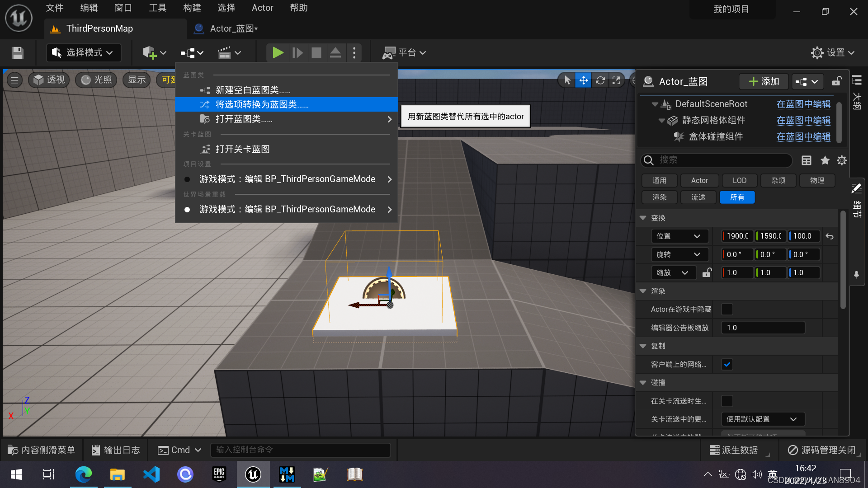The height and width of the screenshot is (488, 868).
Task: Click the Eject from player button
Action: click(335, 53)
